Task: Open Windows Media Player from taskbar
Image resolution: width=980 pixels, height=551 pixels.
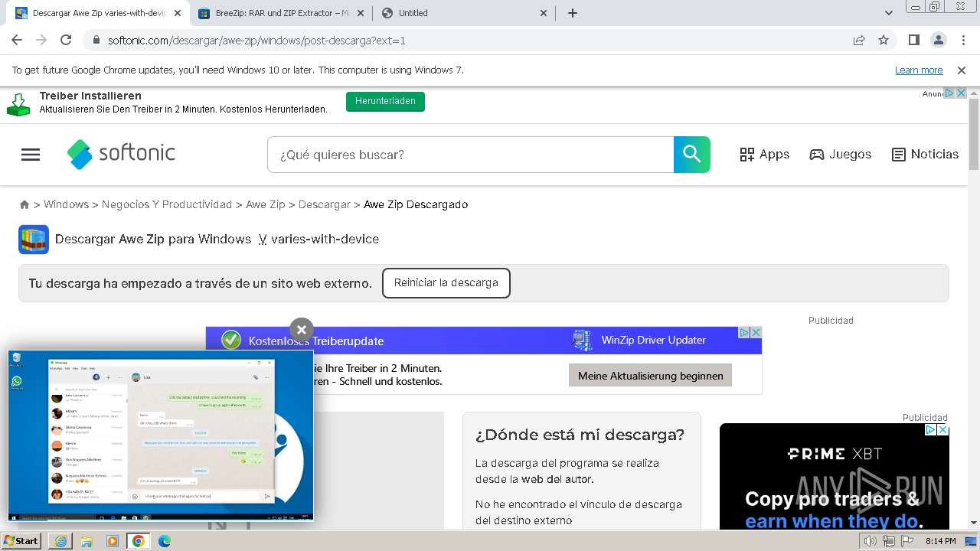Action: [113, 541]
